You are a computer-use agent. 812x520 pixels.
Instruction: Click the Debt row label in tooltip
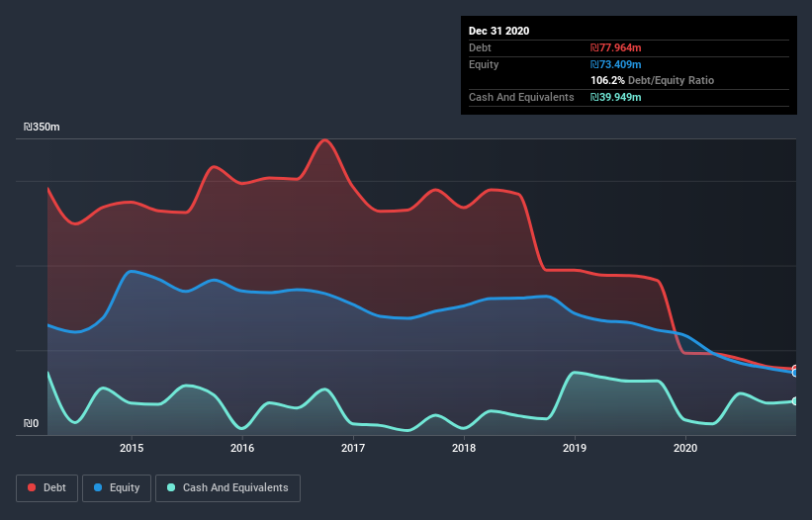click(x=480, y=47)
